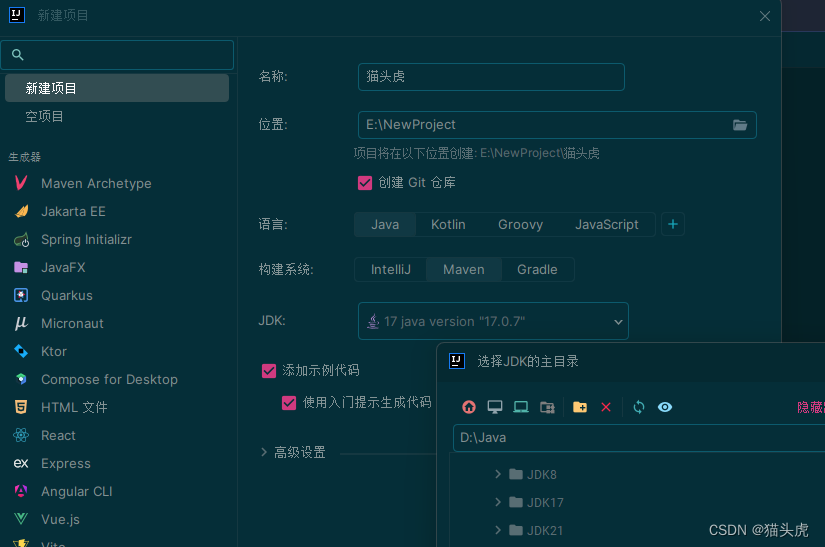Toggle 添加示例代码 checkbox
The width and height of the screenshot is (825, 547).
(269, 371)
